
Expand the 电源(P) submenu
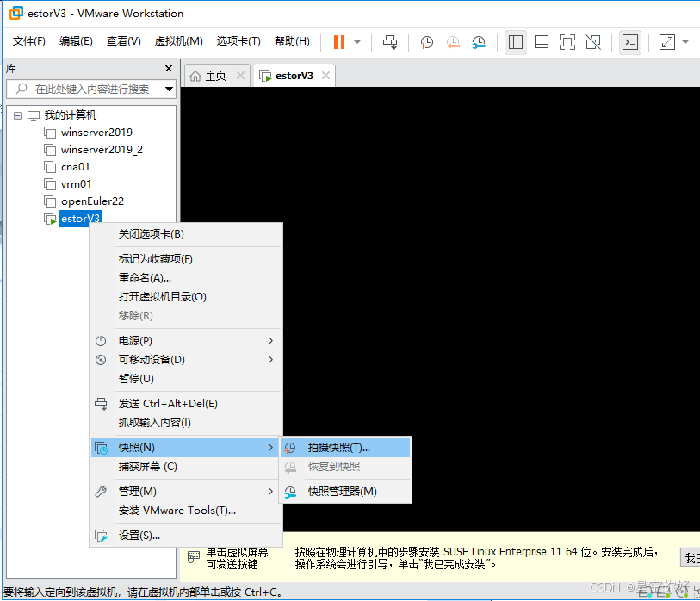point(186,341)
